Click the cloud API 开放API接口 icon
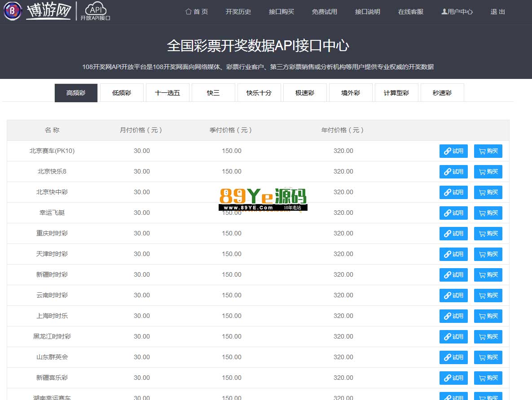This screenshot has width=532, height=400. tap(95, 12)
